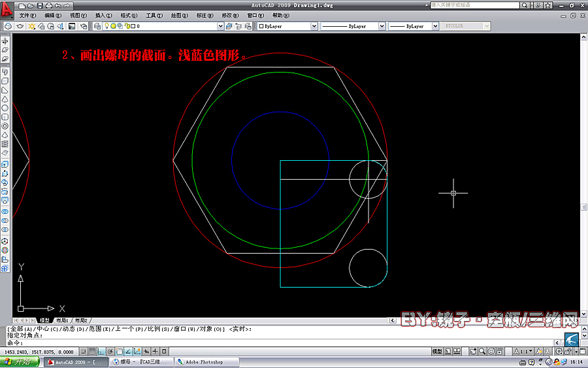This screenshot has height=368, width=588.
Task: Click the Save icon in quick access toolbar
Action: 40,6
